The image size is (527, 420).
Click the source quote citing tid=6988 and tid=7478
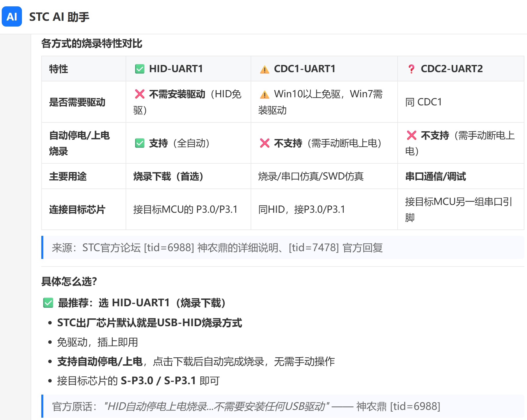pos(283,248)
